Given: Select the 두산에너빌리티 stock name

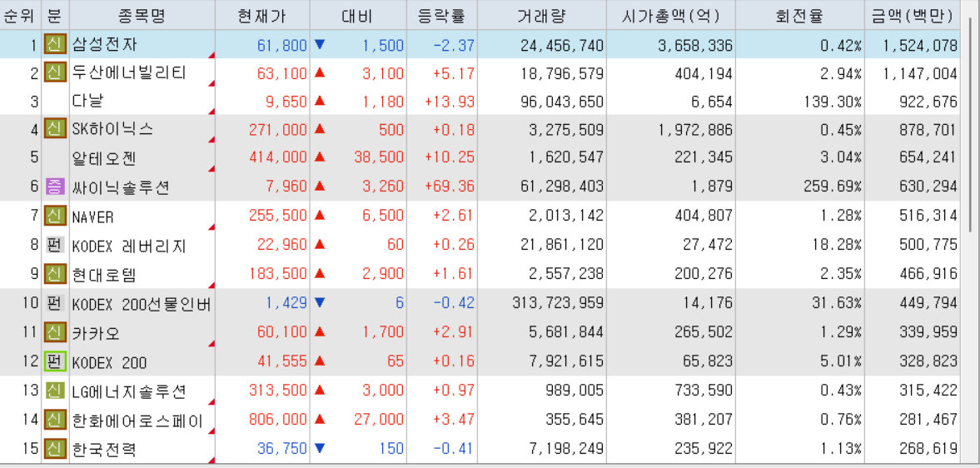Looking at the screenshot, I should [129, 73].
